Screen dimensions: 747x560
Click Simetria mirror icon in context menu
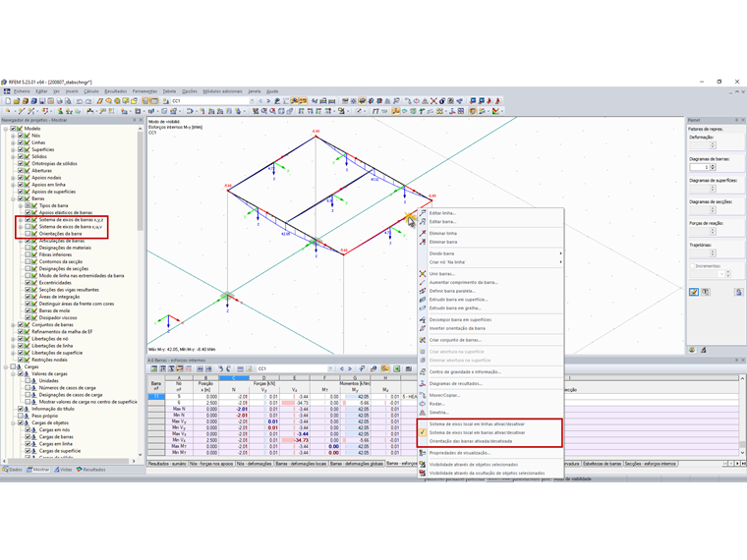[x=423, y=413]
